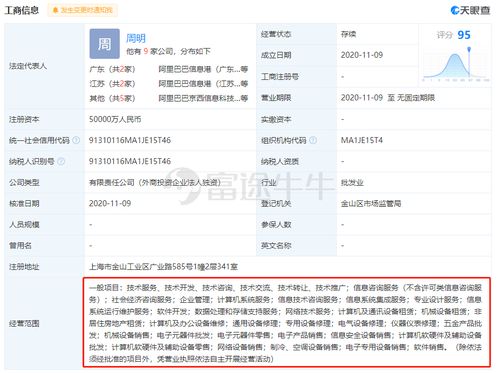The width and height of the screenshot is (499, 373).
Task: Open 阿里巴巴信息港（广东 company link
Action: point(203,69)
